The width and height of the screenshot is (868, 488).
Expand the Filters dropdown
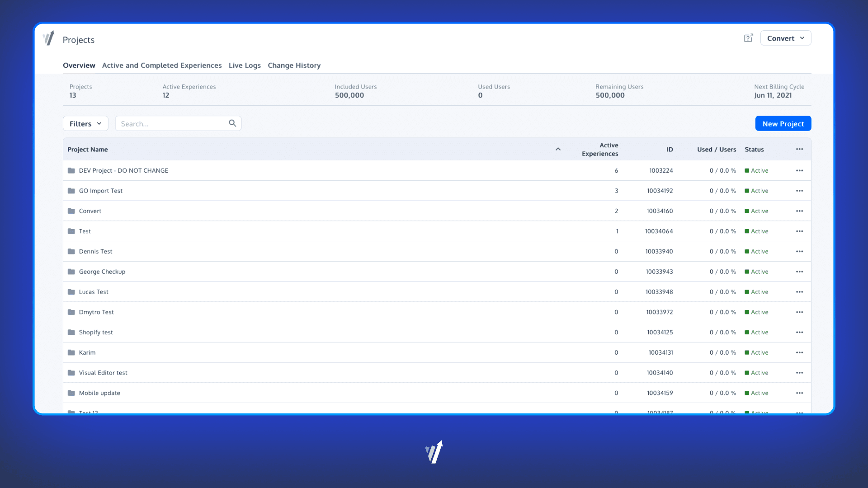(85, 124)
